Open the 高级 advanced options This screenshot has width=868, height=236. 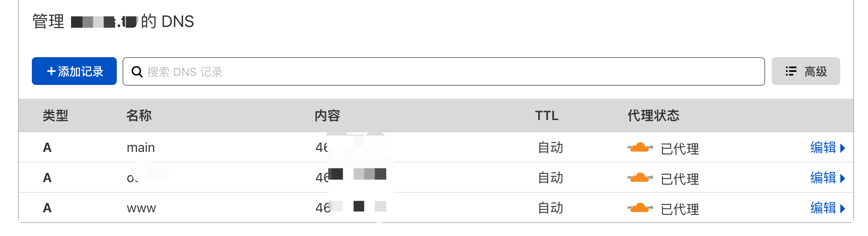click(x=806, y=71)
